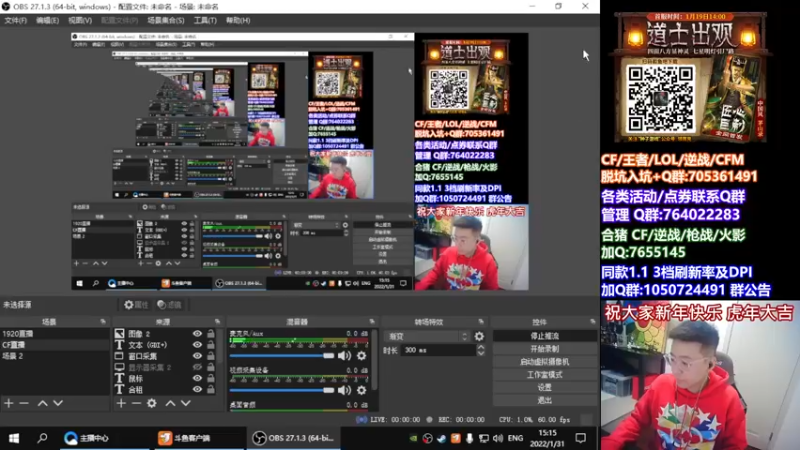The width and height of the screenshot is (800, 450).
Task: Click the 启动虚拟摄像机 button
Action: tap(544, 362)
